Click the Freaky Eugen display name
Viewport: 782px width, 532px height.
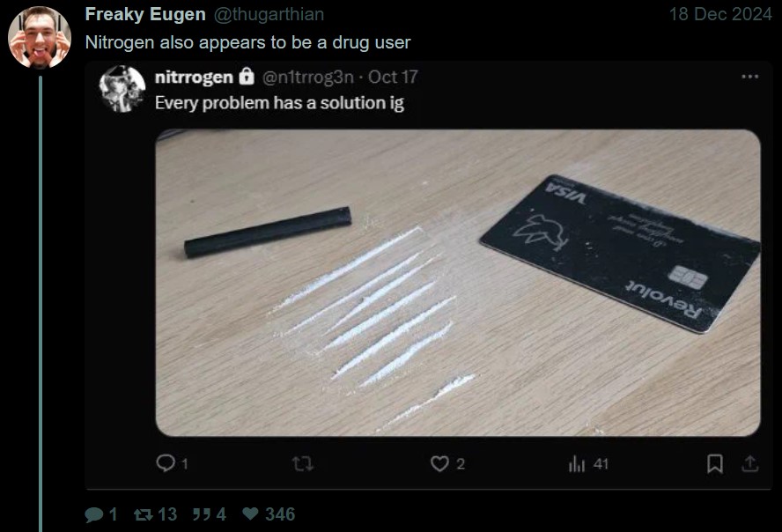tap(145, 14)
